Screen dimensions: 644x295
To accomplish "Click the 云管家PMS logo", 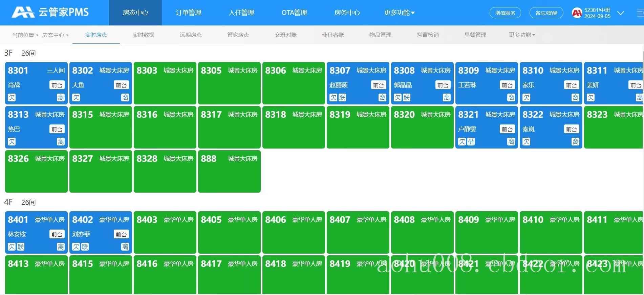I will [x=50, y=13].
